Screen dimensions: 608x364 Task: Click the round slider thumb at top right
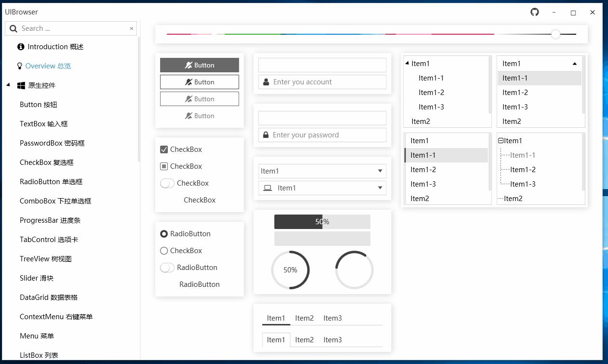click(x=556, y=34)
